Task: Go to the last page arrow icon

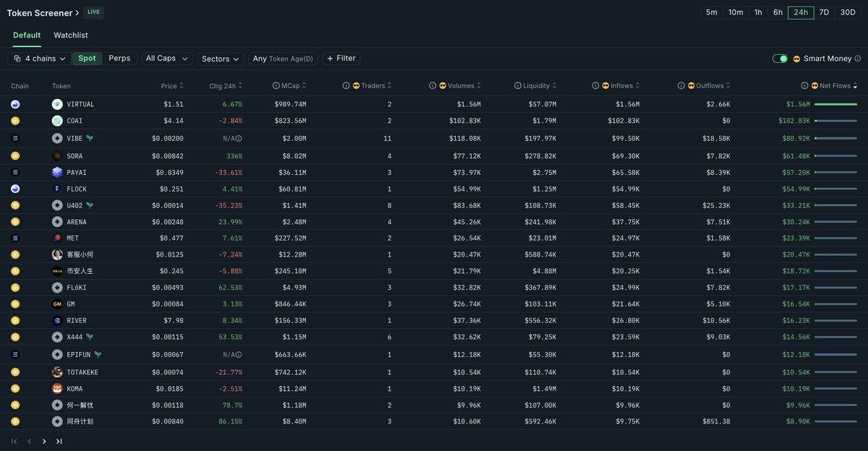Action: (x=59, y=441)
